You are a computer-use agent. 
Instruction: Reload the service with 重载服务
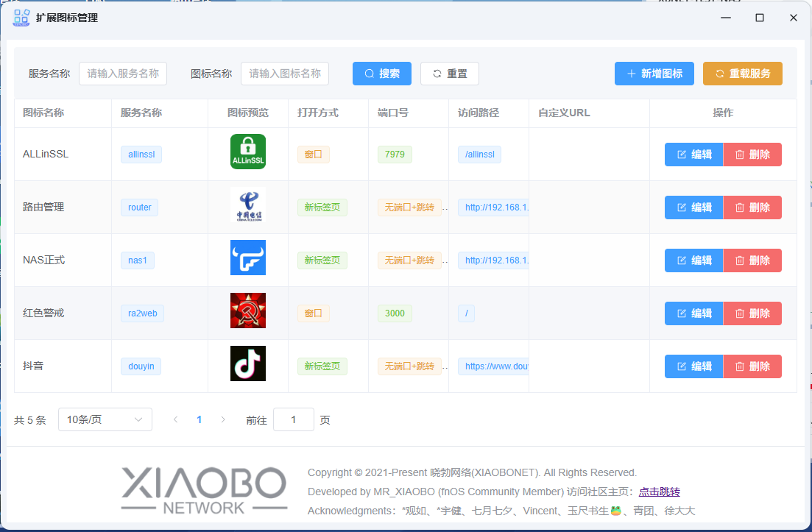point(743,74)
